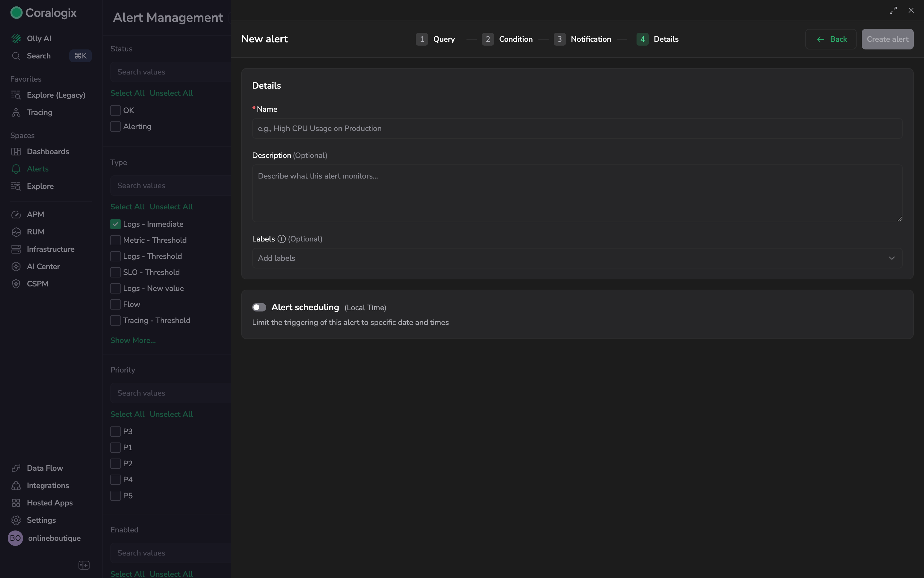924x578 pixels.
Task: Check the P1 priority checkbox
Action: [115, 448]
